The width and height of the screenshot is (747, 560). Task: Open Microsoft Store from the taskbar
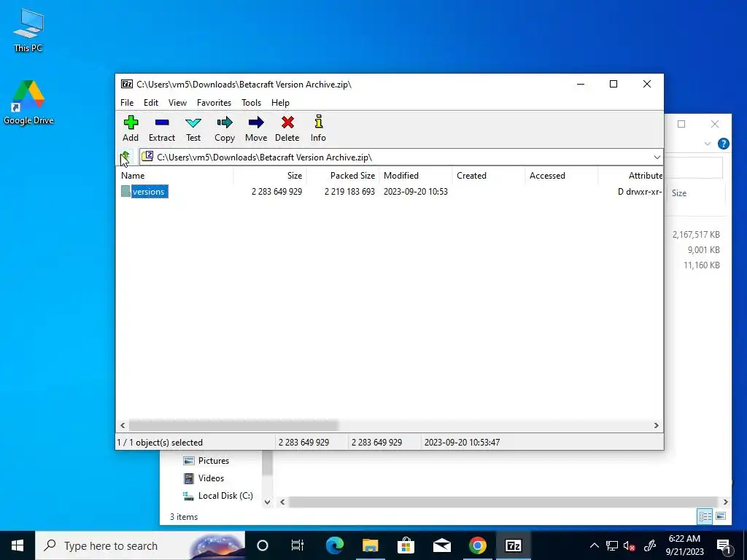coord(406,545)
